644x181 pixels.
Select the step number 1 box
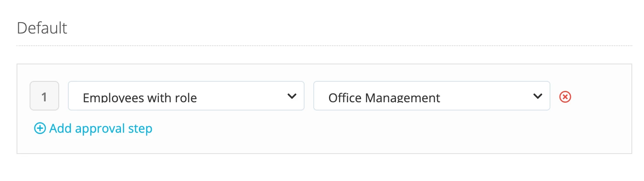coord(44,96)
